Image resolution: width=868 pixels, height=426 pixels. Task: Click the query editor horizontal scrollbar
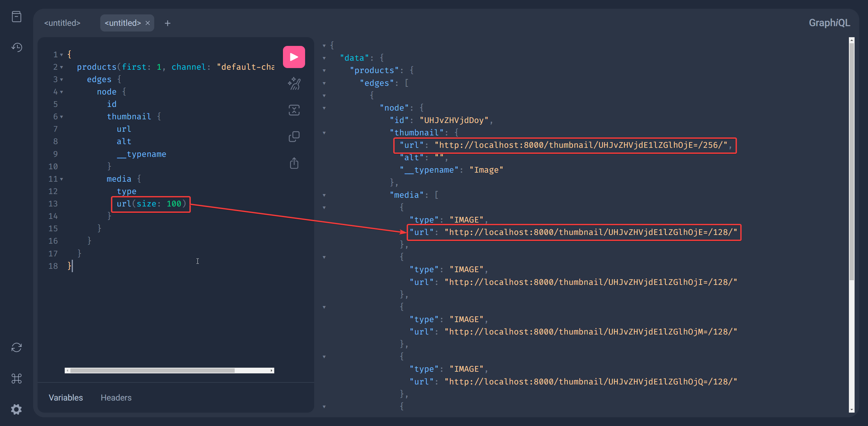152,370
